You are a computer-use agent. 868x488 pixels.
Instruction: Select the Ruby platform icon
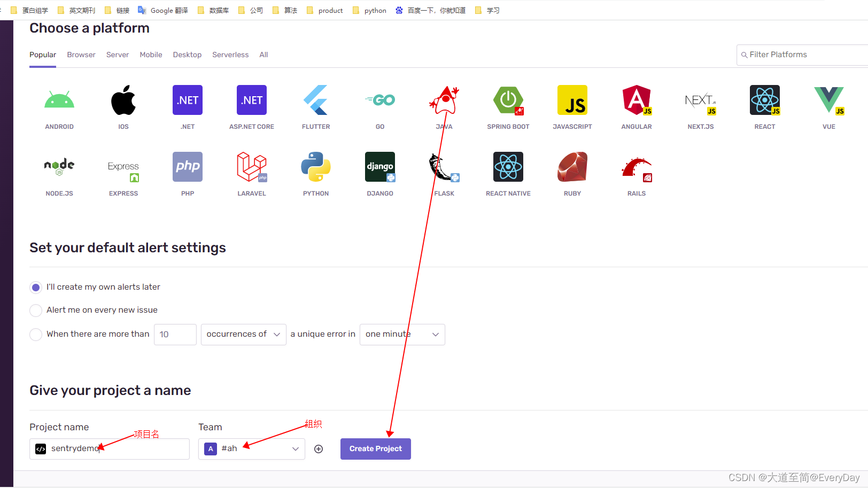point(572,167)
